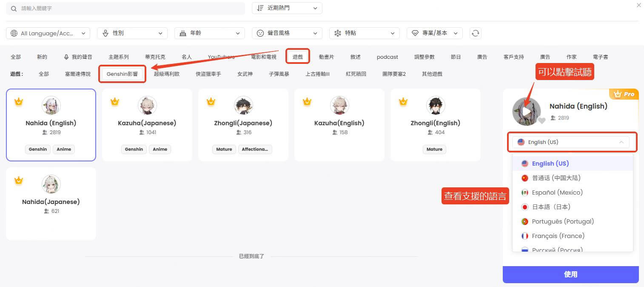Open the 性別 gender filter dropdown
Viewport: 644px width, 287px height.
[132, 33]
